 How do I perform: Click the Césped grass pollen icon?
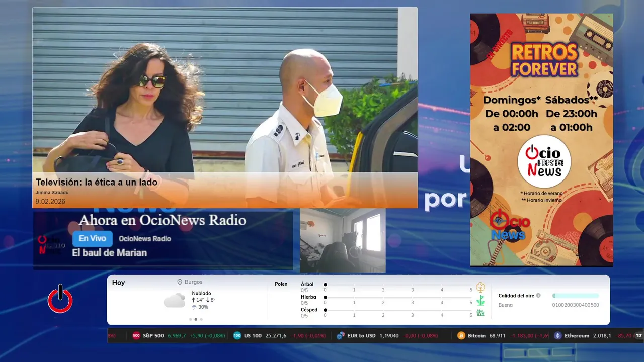[480, 313]
